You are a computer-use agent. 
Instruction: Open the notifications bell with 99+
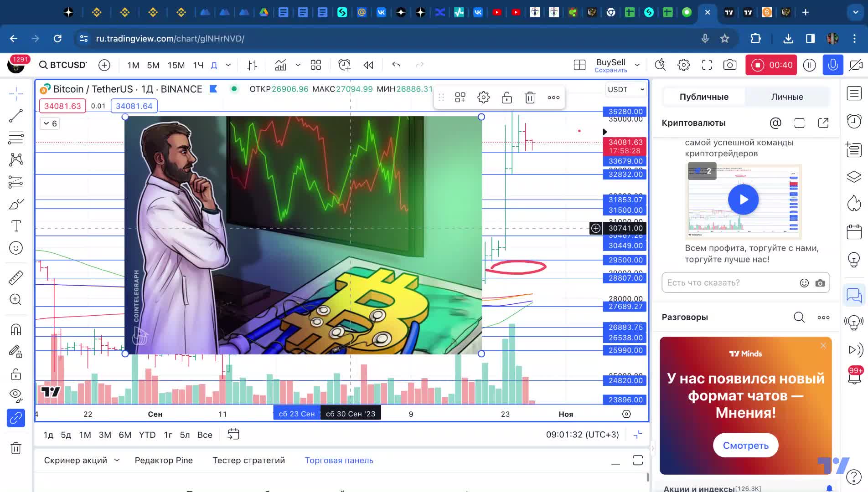854,376
